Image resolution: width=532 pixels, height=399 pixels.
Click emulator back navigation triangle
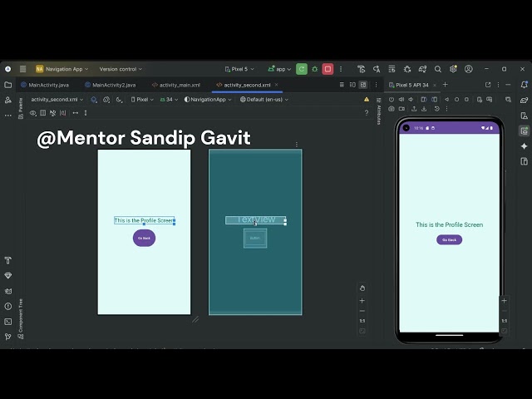point(447,100)
